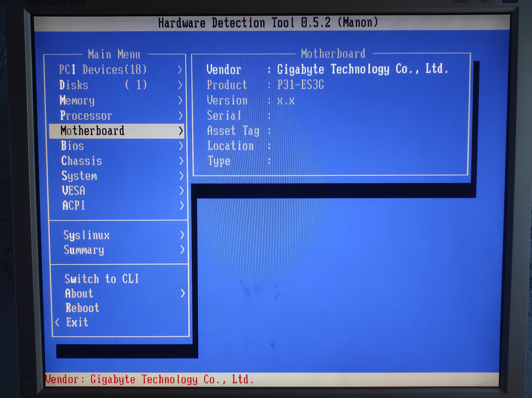
Task: Open the PCI Devices menu entry
Action: click(x=103, y=70)
